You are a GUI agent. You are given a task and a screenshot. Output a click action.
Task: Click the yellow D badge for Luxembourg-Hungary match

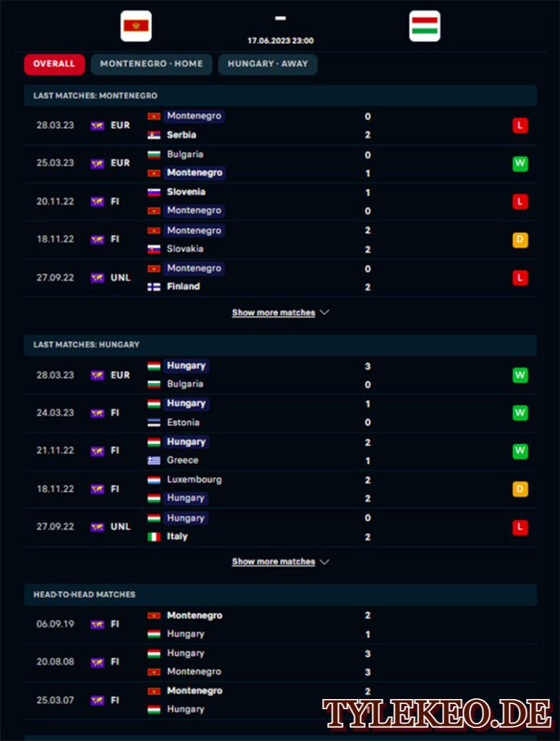coord(519,488)
